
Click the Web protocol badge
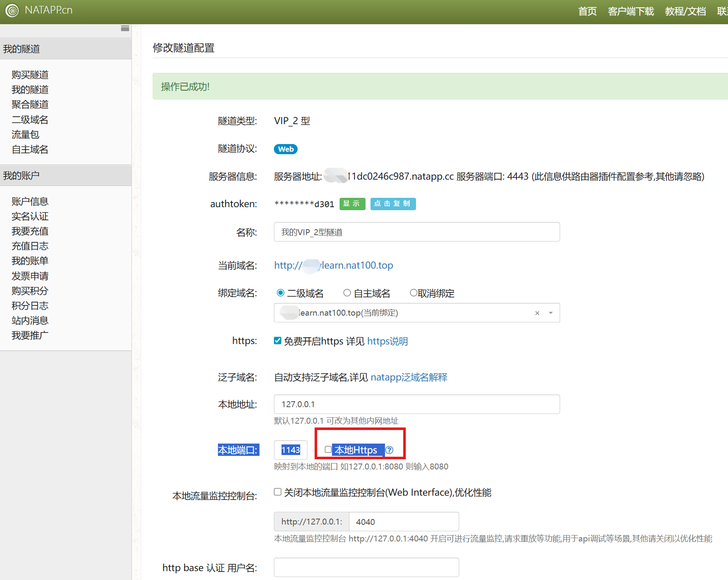pos(286,149)
